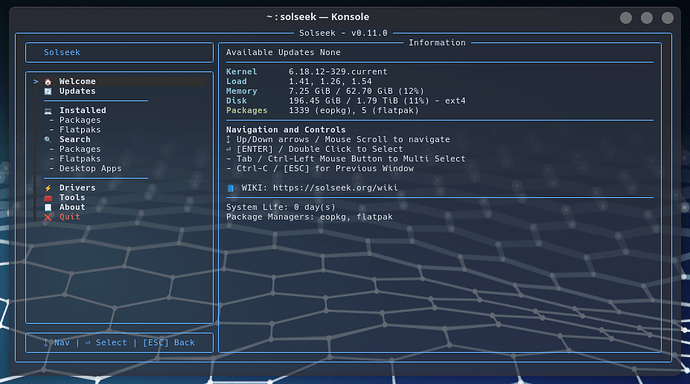Choose Packages under Search
Screen dimensions: 690x384
(x=80, y=149)
